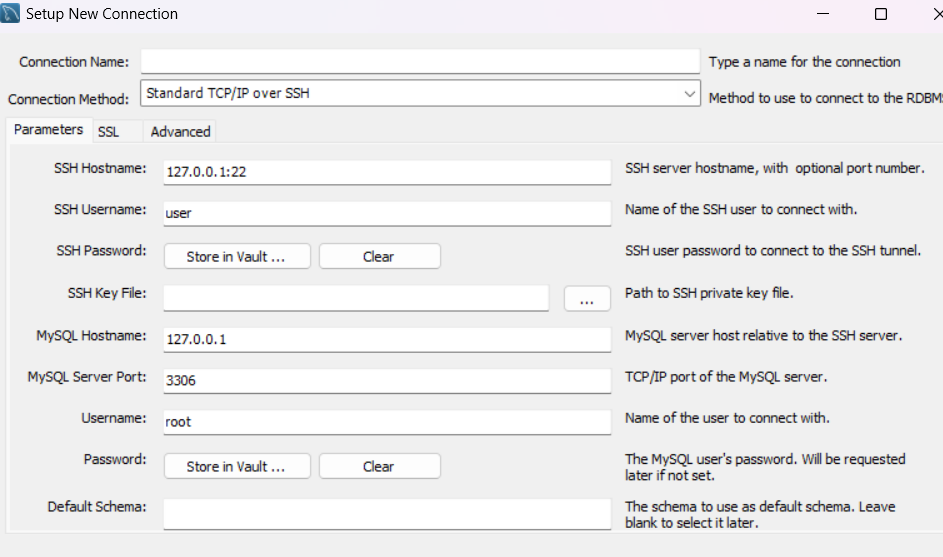Click the Connection Name input field

(x=420, y=61)
